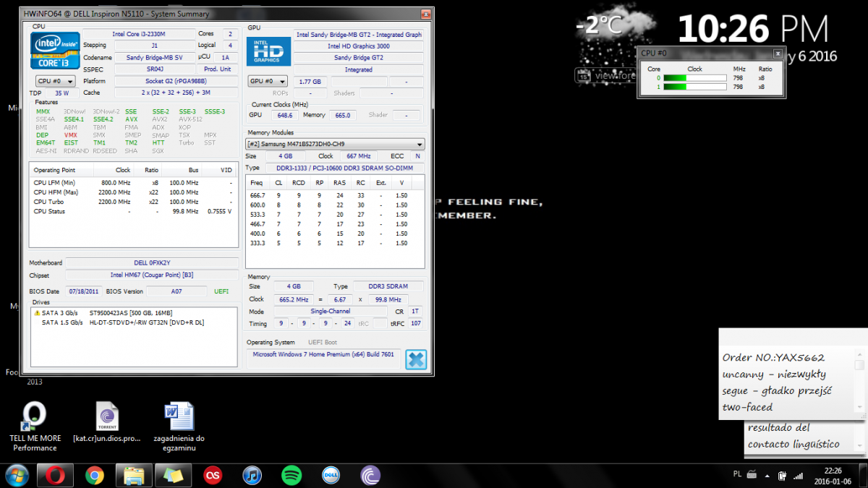868x488 pixels.
Task: Click the '1.77 GB' GPU memory value
Action: pyautogui.click(x=310, y=81)
